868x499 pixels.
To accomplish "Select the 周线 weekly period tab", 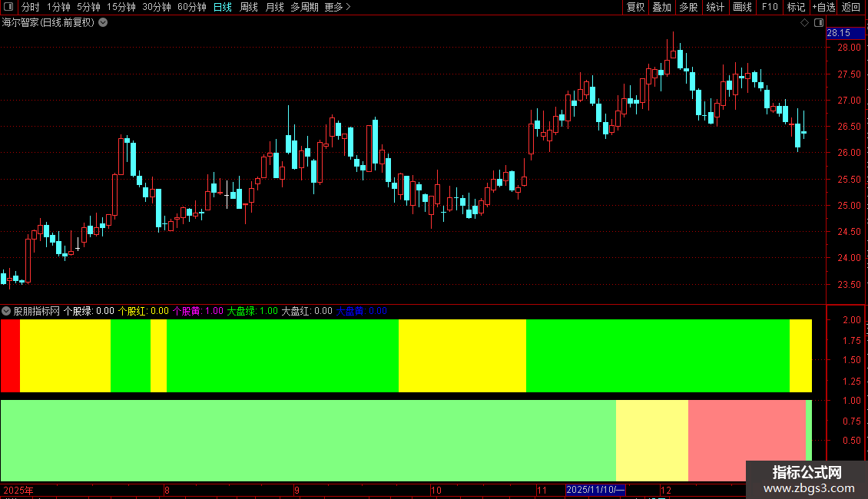I will coord(249,7).
